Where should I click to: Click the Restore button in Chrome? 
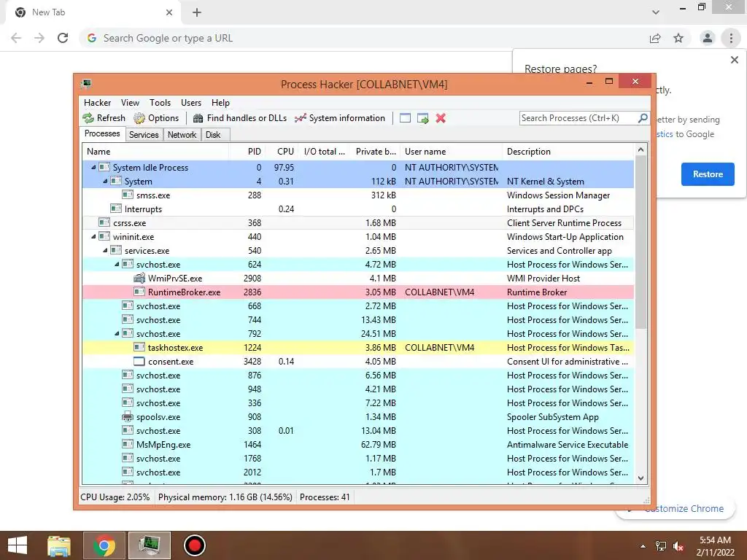pos(708,174)
